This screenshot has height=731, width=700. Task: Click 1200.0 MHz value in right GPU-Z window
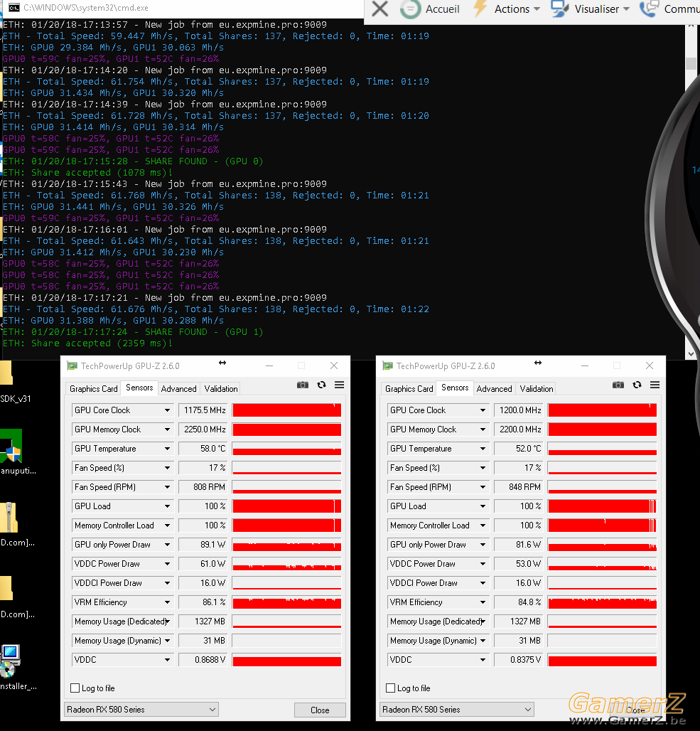tap(519, 410)
